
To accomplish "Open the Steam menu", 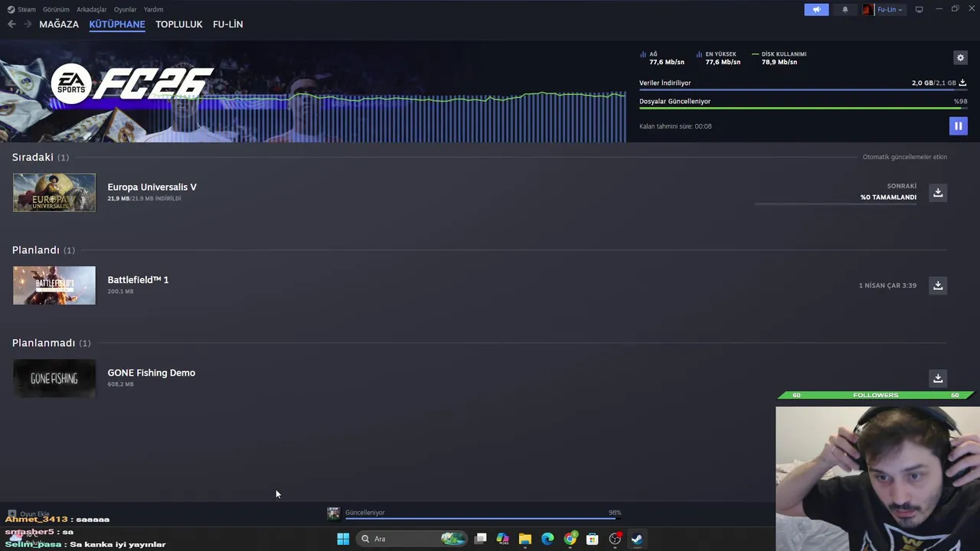I will (x=21, y=9).
